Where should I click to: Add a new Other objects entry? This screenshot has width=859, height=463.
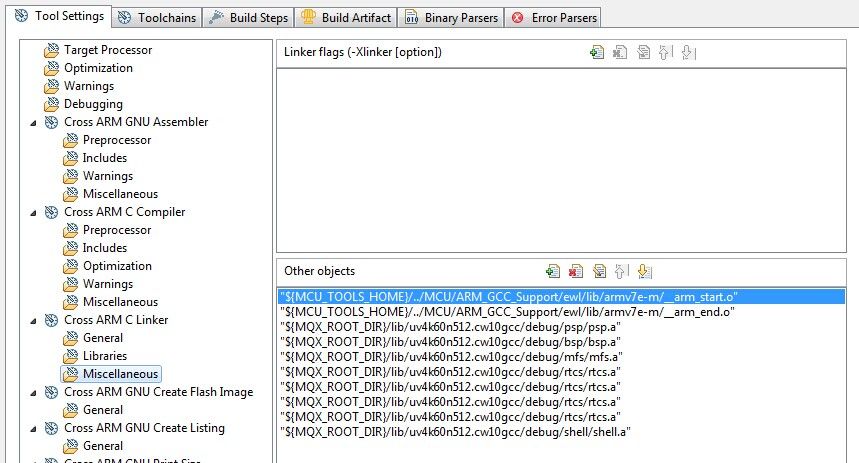pyautogui.click(x=553, y=271)
